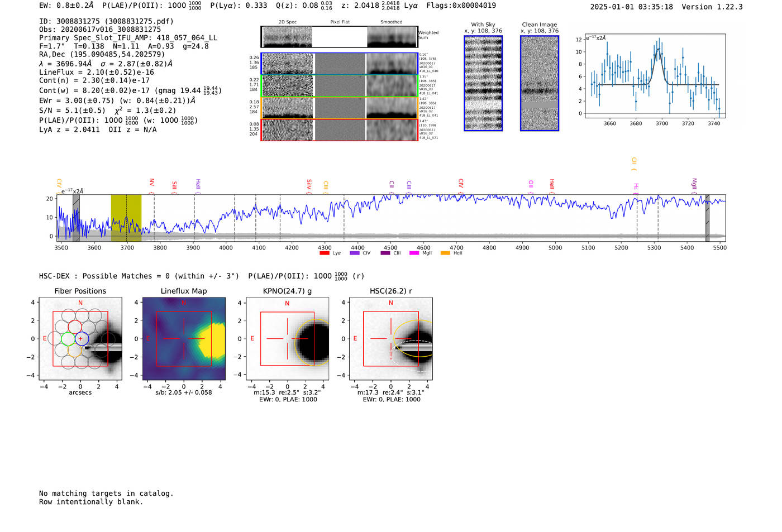Select the green-bordered fiber 2D spectrum row
The height and width of the screenshot is (532, 782).
(339, 86)
